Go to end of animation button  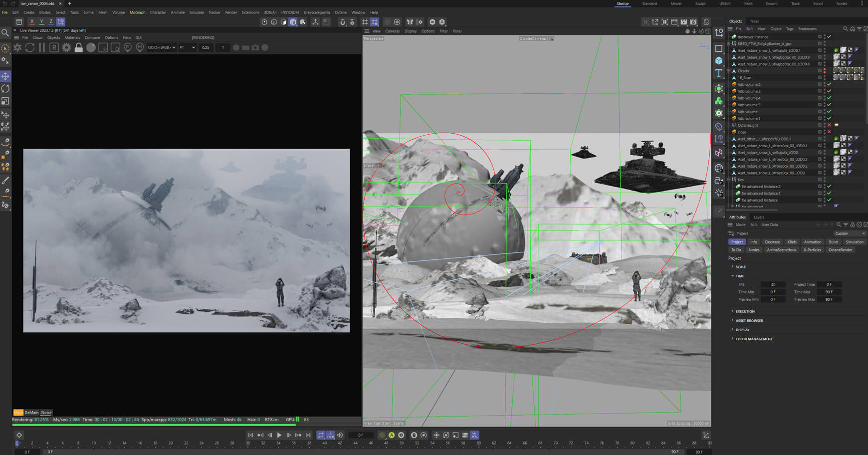tap(308, 435)
